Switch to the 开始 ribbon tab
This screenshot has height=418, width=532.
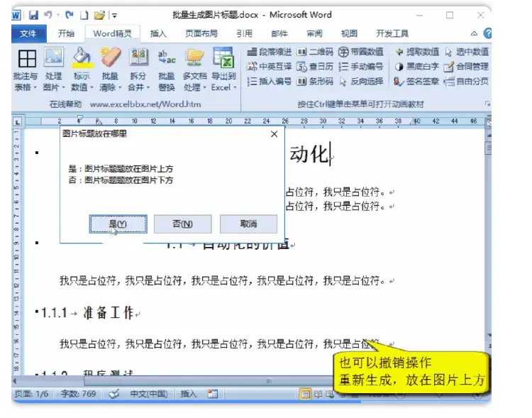click(x=66, y=33)
